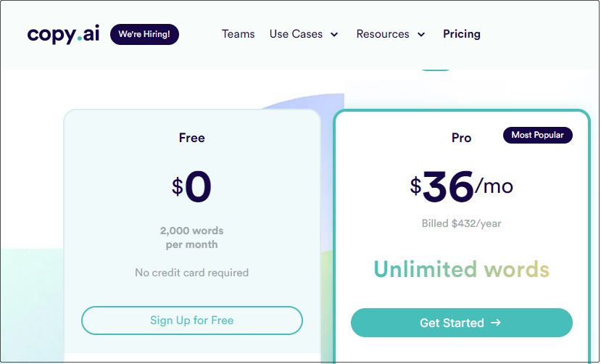
Task: Open the Pricing page
Action: click(x=462, y=34)
